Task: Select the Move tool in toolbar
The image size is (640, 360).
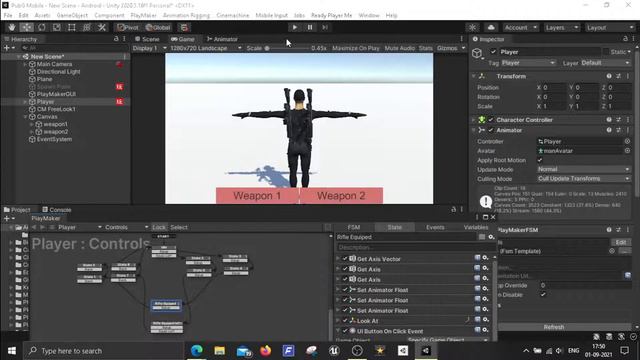Action: (x=27, y=27)
